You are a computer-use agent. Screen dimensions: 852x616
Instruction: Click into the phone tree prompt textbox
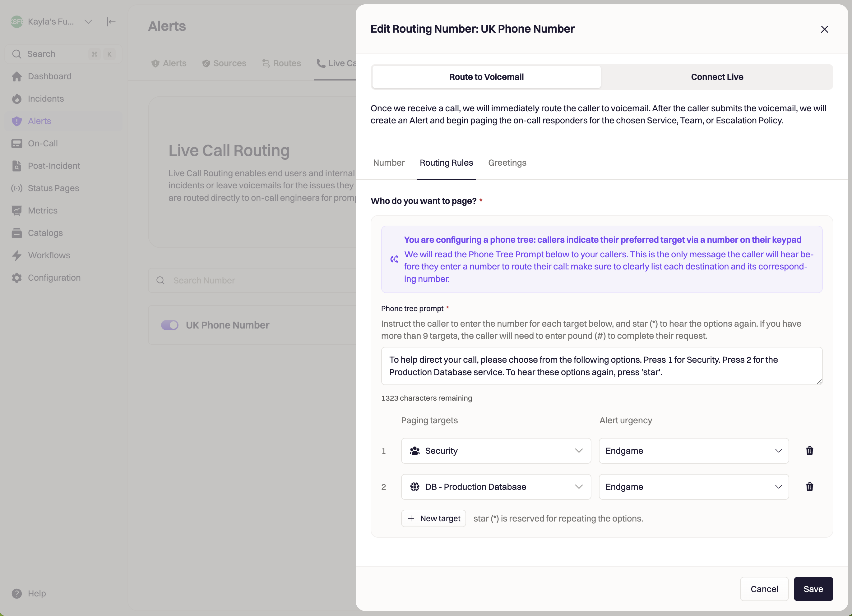(x=601, y=365)
